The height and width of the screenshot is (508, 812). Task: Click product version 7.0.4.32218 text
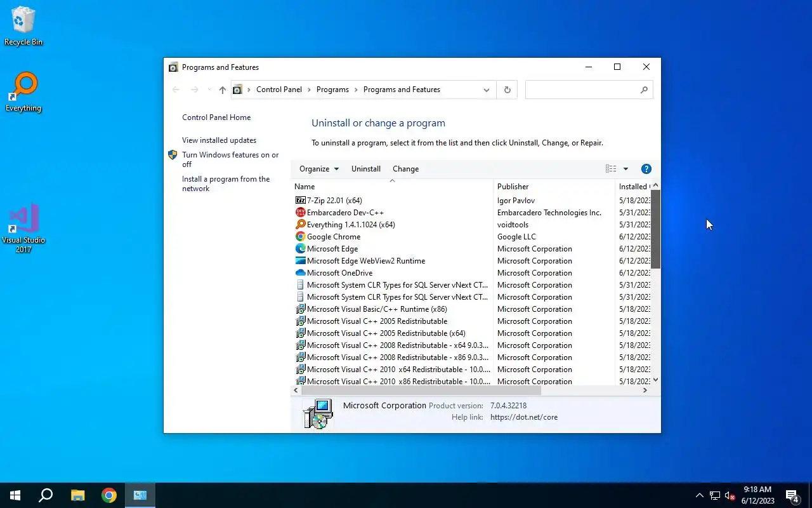[508, 406]
